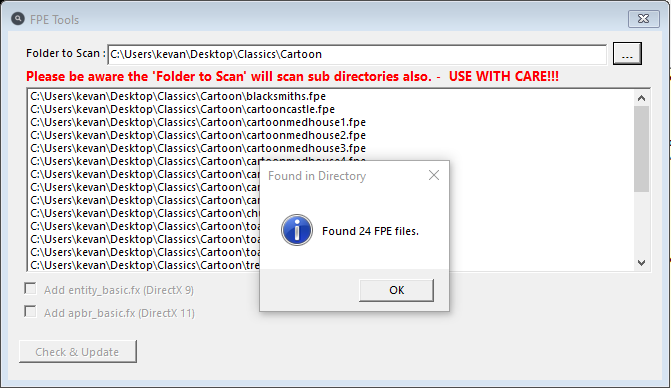Select cartoonmedhouse3.fpe list entry
Viewport: 671px width, 388px height.
pos(198,148)
